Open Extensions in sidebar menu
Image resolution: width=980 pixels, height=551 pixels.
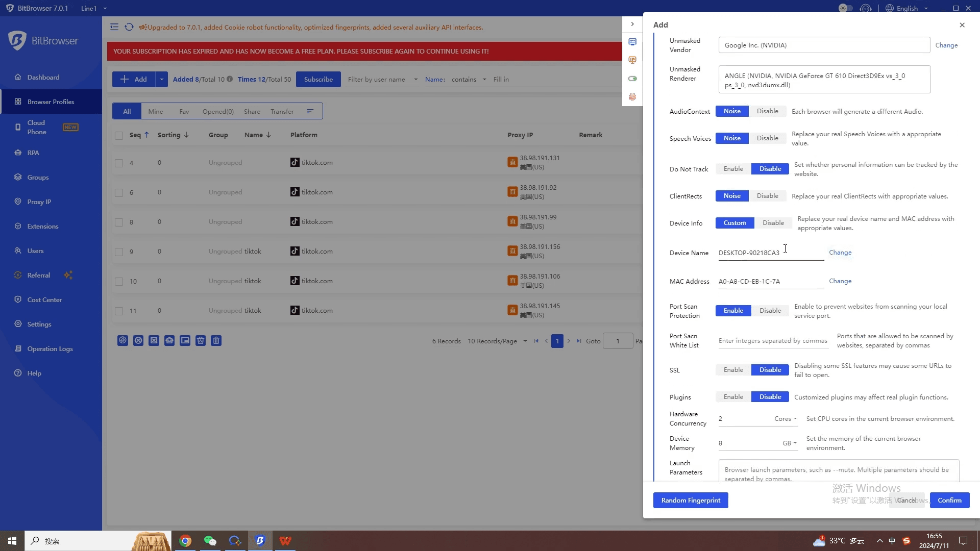click(x=43, y=227)
